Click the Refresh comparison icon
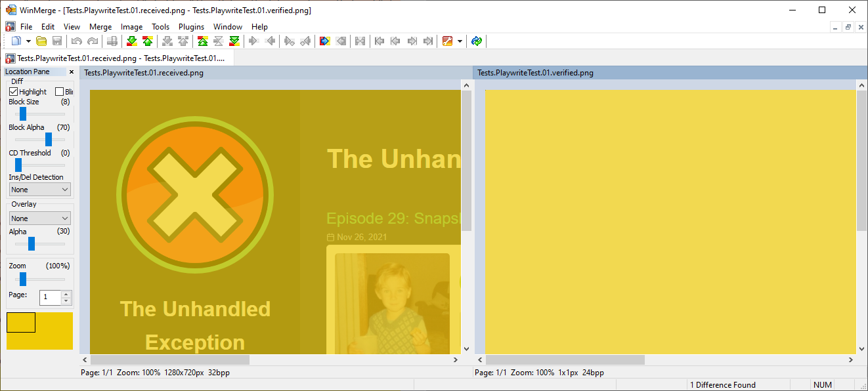868x391 pixels. tap(477, 41)
